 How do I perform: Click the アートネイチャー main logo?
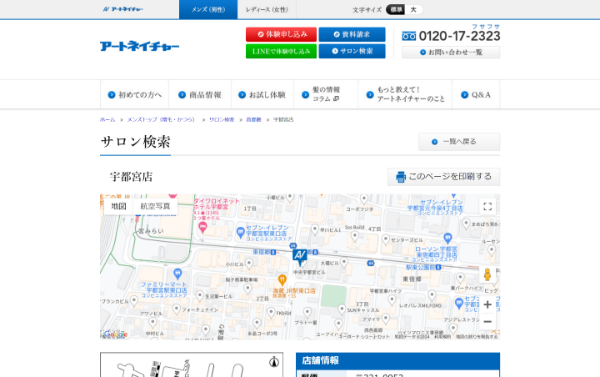click(x=139, y=46)
